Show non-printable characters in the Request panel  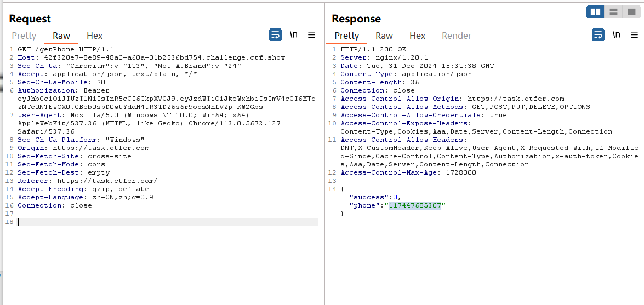pyautogui.click(x=294, y=35)
